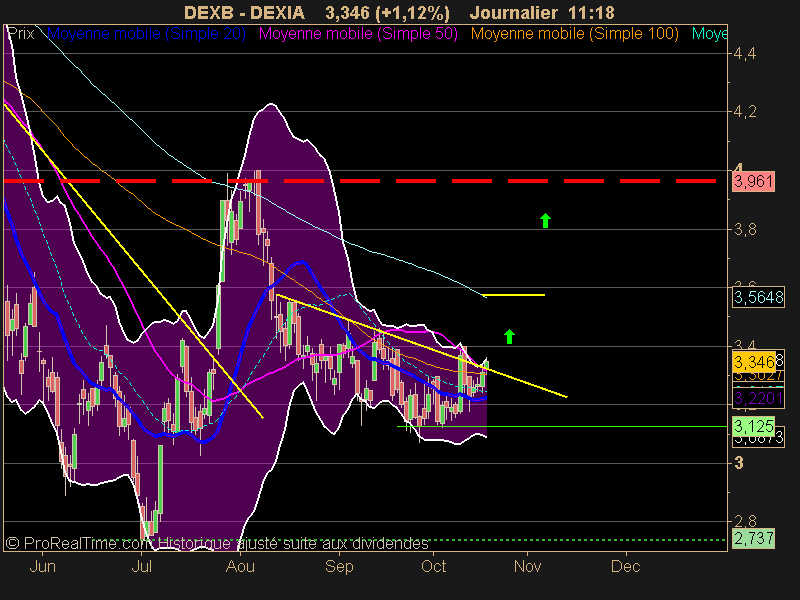Click the red 3,961 resistance price tag
This screenshot has height=600, width=800.
pyautogui.click(x=754, y=182)
